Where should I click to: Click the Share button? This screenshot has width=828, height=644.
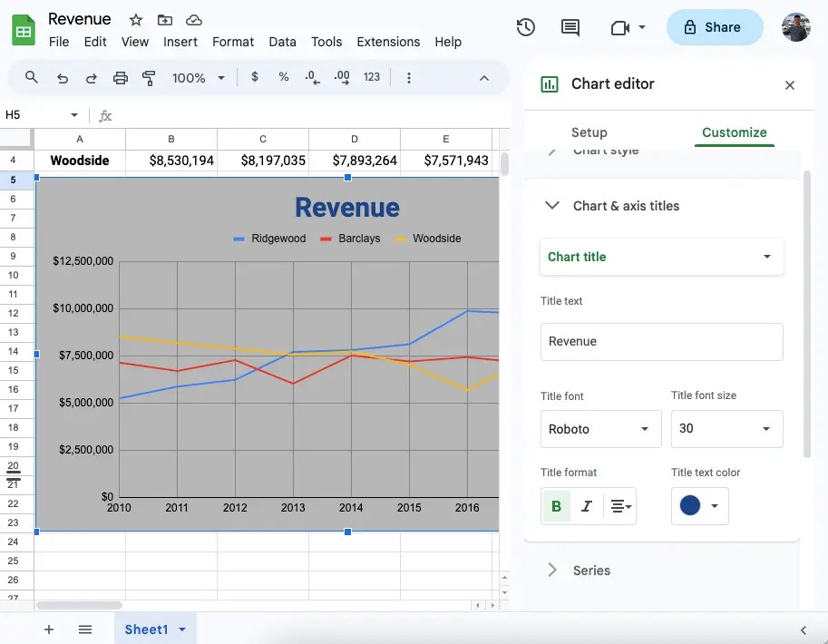715,27
